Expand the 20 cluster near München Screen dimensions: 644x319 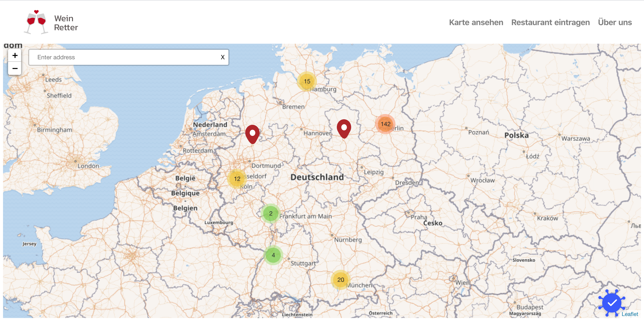(x=340, y=280)
